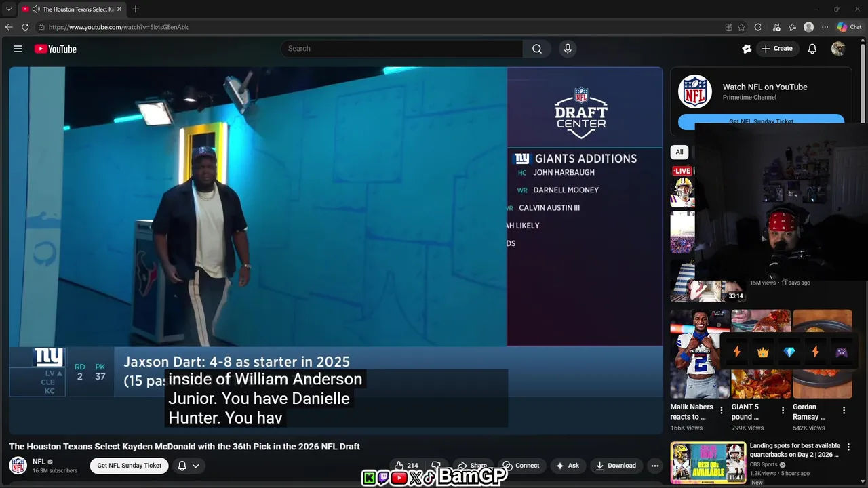Click the video player area
868x488 pixels.
[x=336, y=251]
